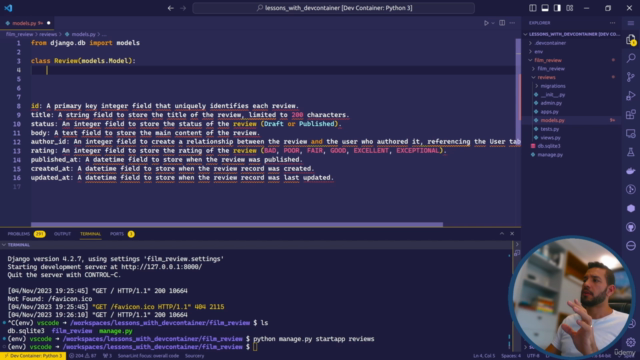Screen dimensions: 640x360
Task: Open views.py in the explorer
Action: tap(550, 138)
